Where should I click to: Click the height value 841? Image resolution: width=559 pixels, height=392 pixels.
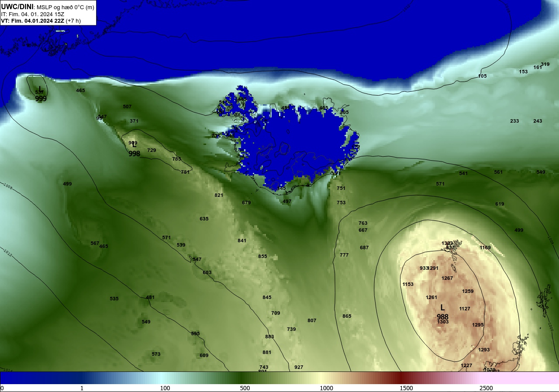pos(242,241)
